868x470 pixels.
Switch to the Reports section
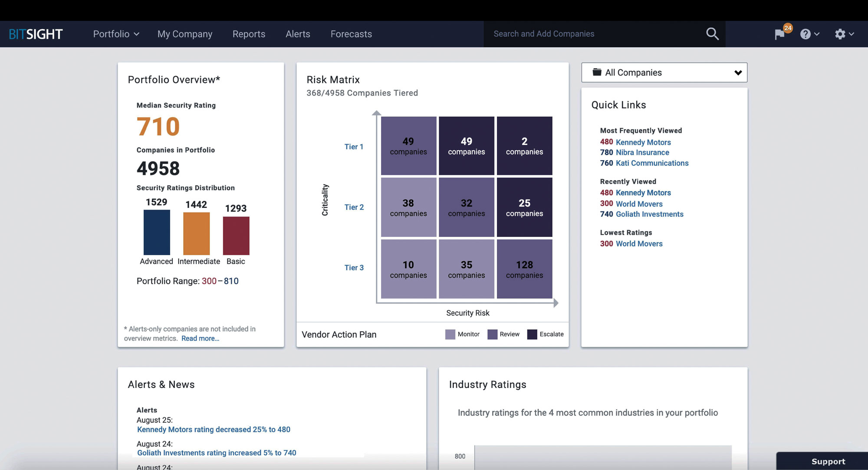[x=249, y=34]
